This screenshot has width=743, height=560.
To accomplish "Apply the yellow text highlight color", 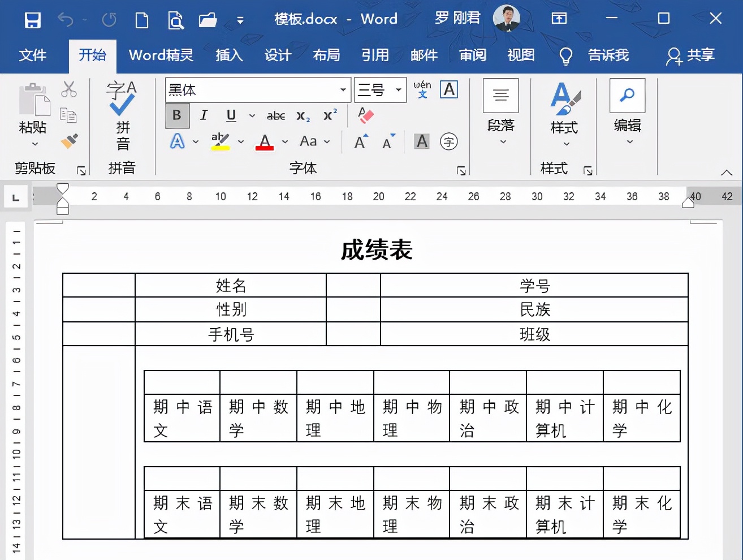I will point(220,141).
